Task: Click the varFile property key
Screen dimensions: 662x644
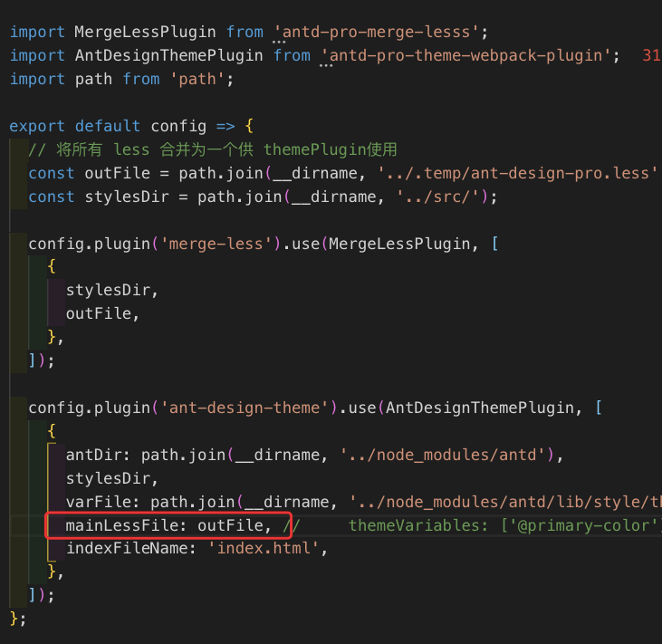Action: [99, 502]
